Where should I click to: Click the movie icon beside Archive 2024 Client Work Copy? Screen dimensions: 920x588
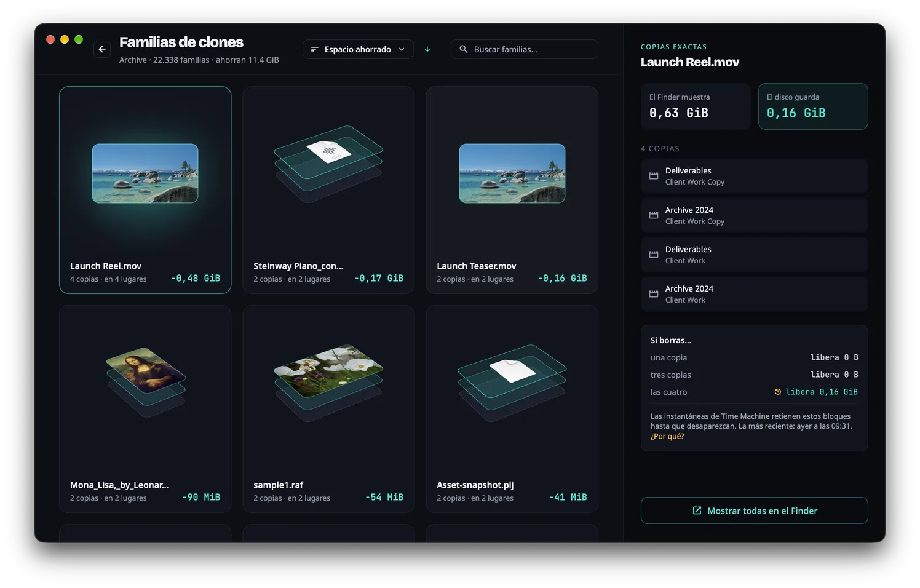tap(654, 215)
